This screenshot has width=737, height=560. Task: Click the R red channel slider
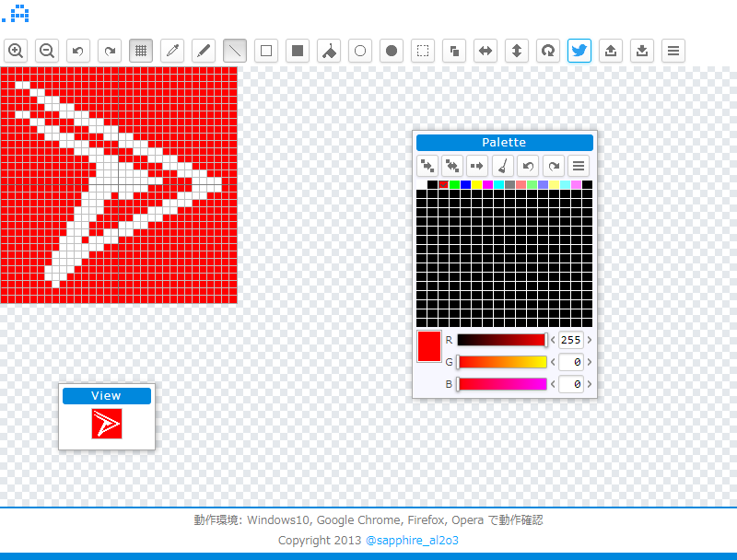[502, 340]
